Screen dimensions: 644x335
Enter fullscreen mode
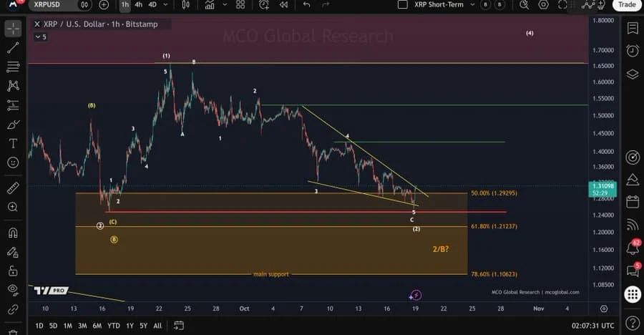point(562,4)
